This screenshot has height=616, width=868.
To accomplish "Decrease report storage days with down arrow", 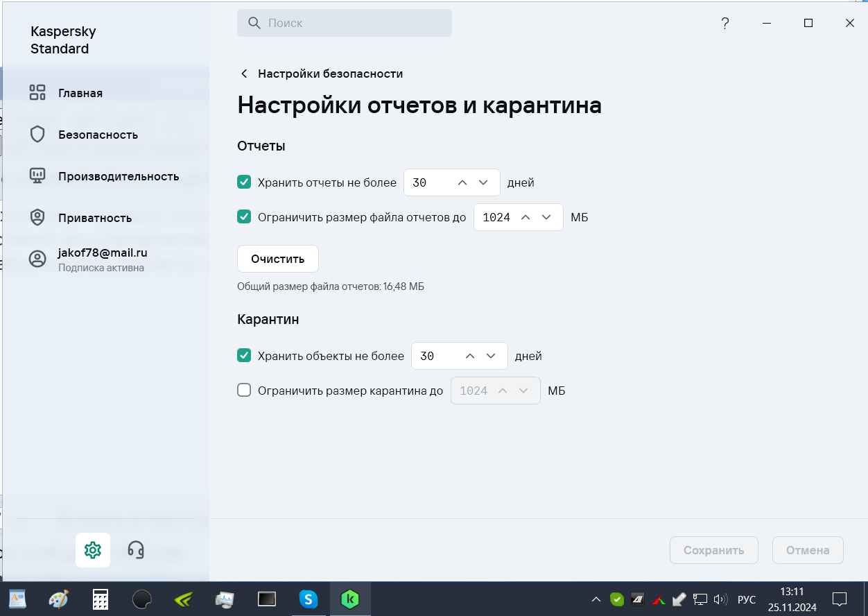I will tap(484, 182).
